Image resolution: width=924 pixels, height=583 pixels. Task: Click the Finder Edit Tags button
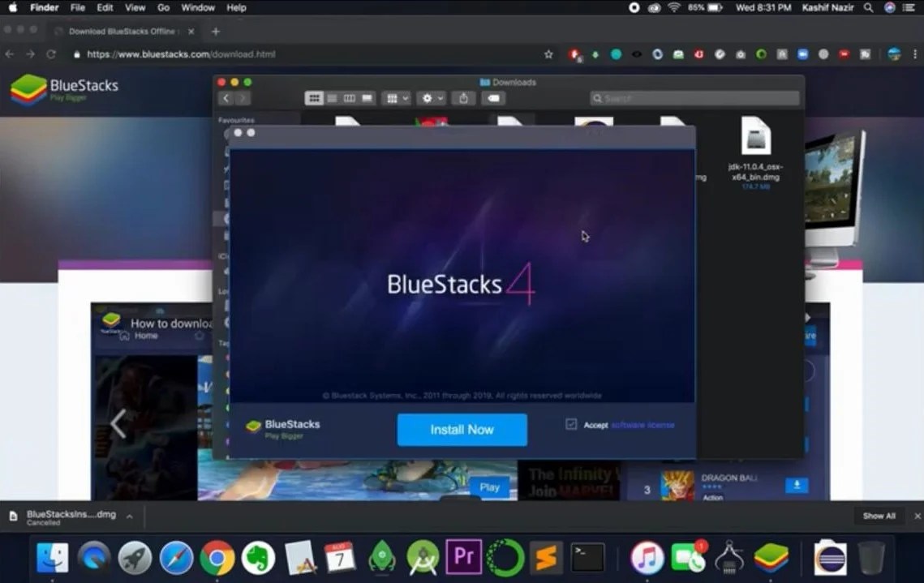(x=494, y=98)
